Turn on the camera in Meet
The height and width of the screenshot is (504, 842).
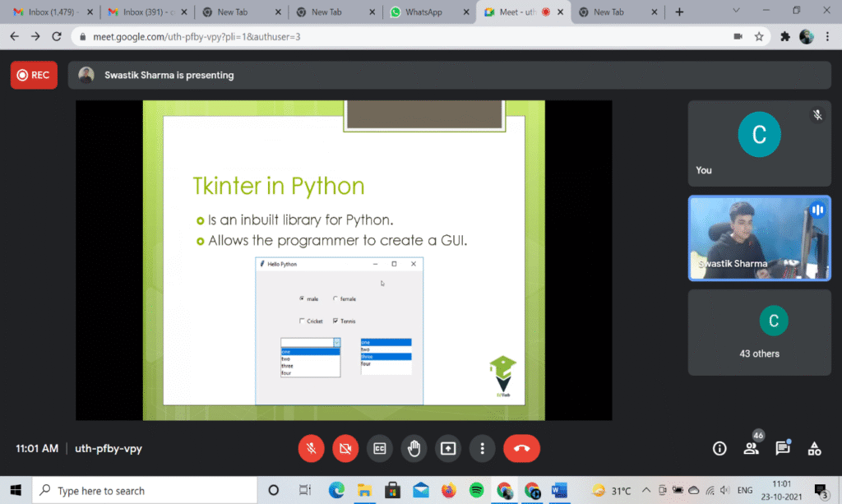click(345, 448)
